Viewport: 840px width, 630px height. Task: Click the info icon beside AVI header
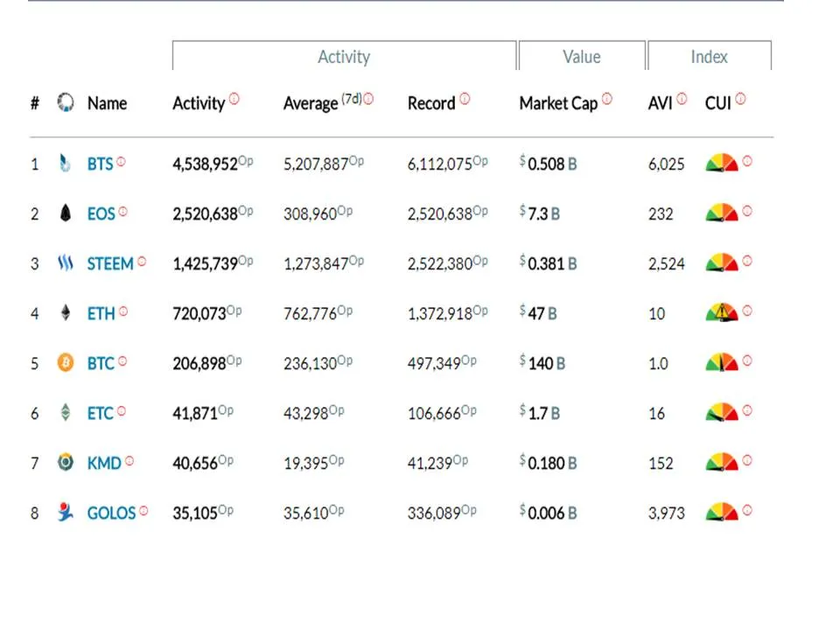pos(682,99)
